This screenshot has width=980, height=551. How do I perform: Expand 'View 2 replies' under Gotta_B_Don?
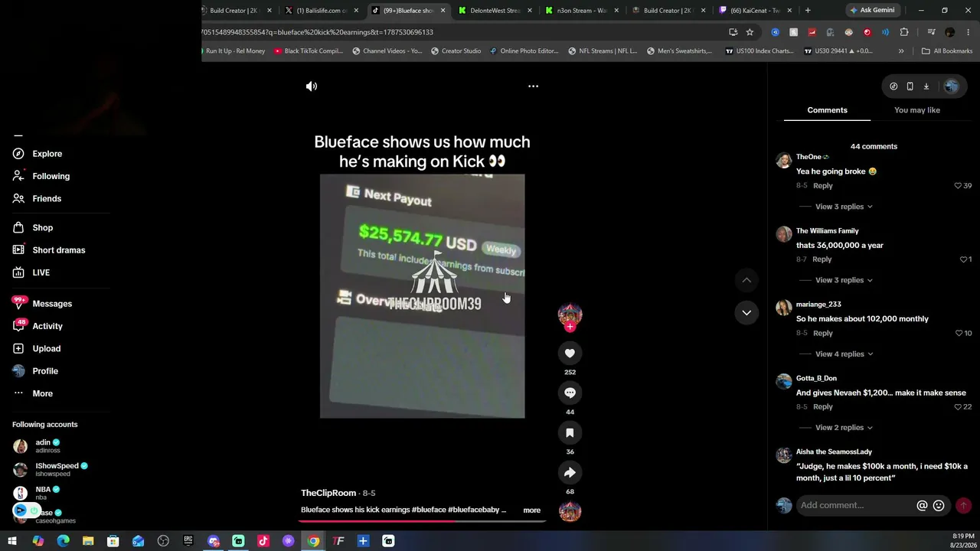844,428
